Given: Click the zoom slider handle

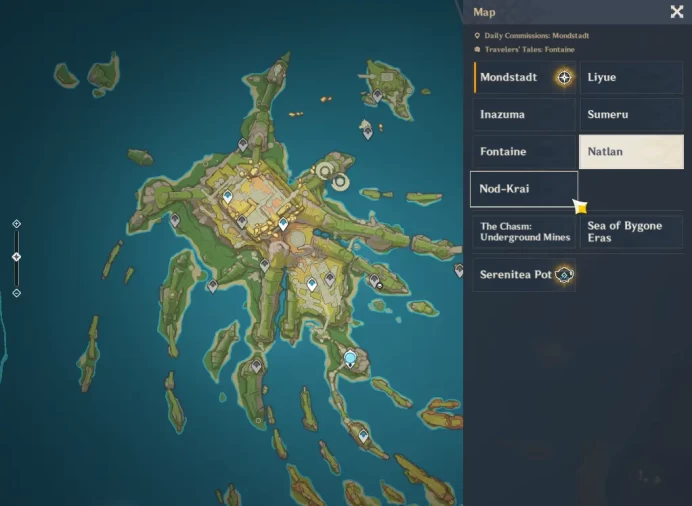Looking at the screenshot, I should click(x=16, y=257).
